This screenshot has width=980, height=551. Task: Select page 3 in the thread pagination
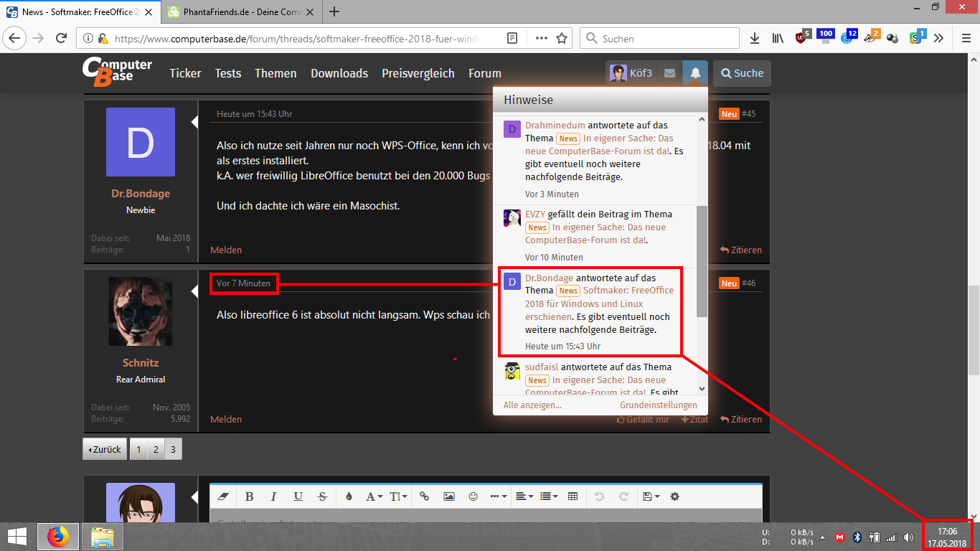(173, 448)
